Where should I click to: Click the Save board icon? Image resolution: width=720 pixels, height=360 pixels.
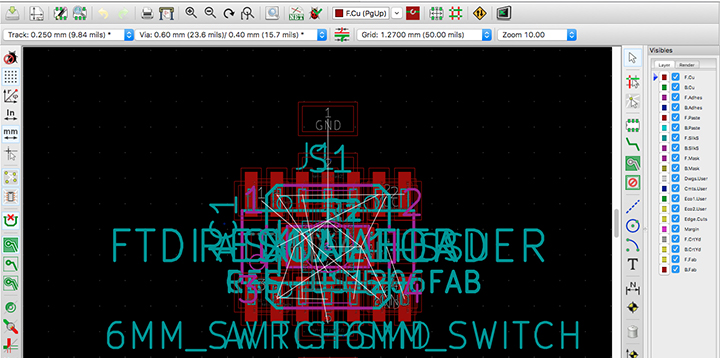coord(12,13)
